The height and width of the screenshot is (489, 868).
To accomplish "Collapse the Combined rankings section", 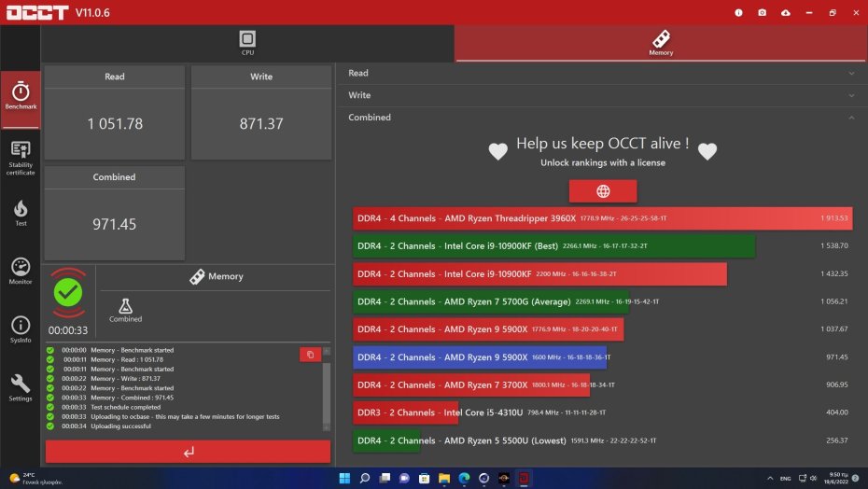I will (602, 118).
